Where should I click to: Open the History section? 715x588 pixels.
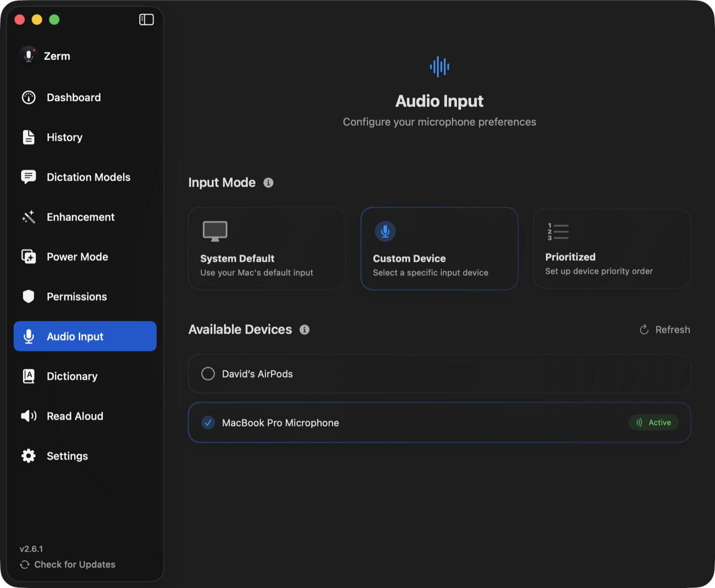(85, 137)
